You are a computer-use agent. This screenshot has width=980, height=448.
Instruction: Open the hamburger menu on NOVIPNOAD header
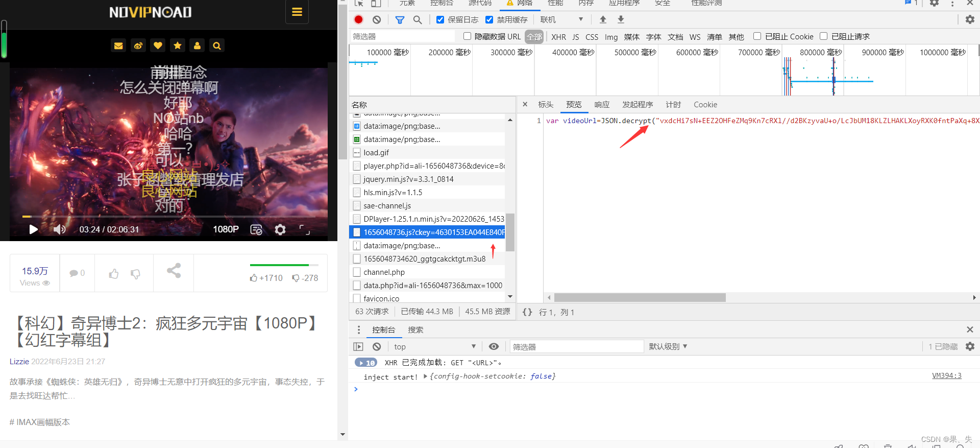click(297, 12)
